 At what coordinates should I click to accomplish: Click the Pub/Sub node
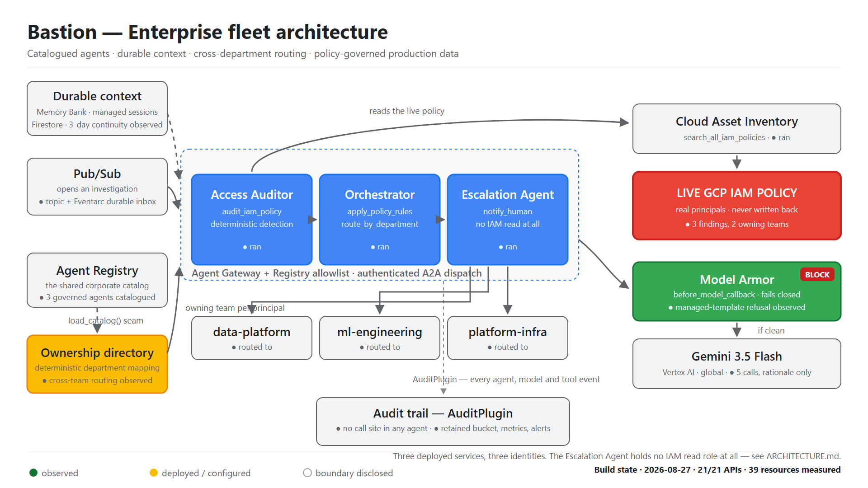pos(97,187)
